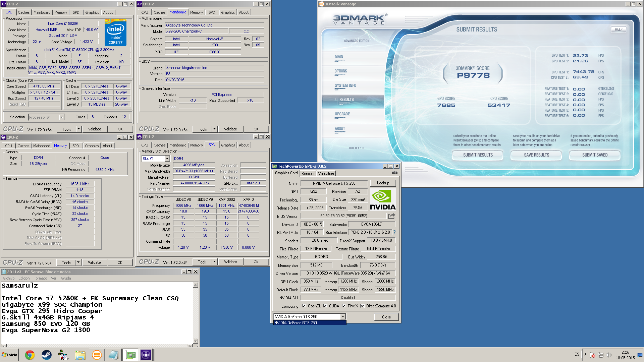
Task: Switch to Caches tab in CPU window
Action: [x=24, y=12]
